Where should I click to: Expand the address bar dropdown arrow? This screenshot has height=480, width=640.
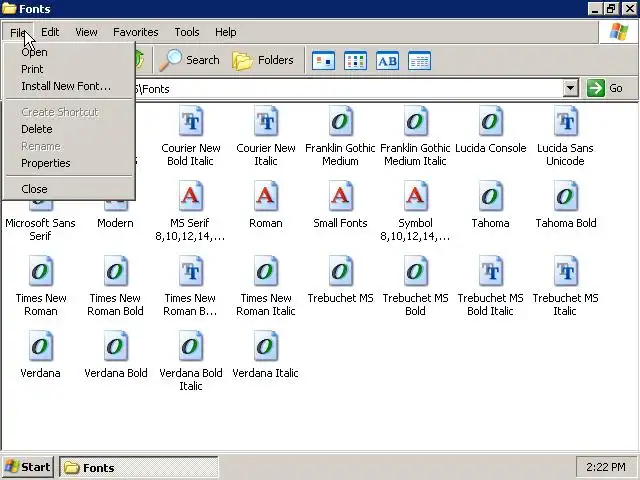570,88
